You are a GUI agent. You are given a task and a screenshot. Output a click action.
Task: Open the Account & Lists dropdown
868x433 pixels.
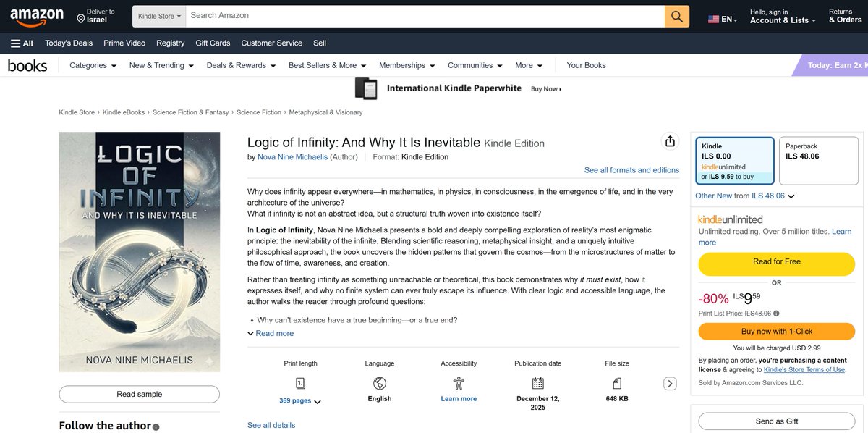click(783, 17)
